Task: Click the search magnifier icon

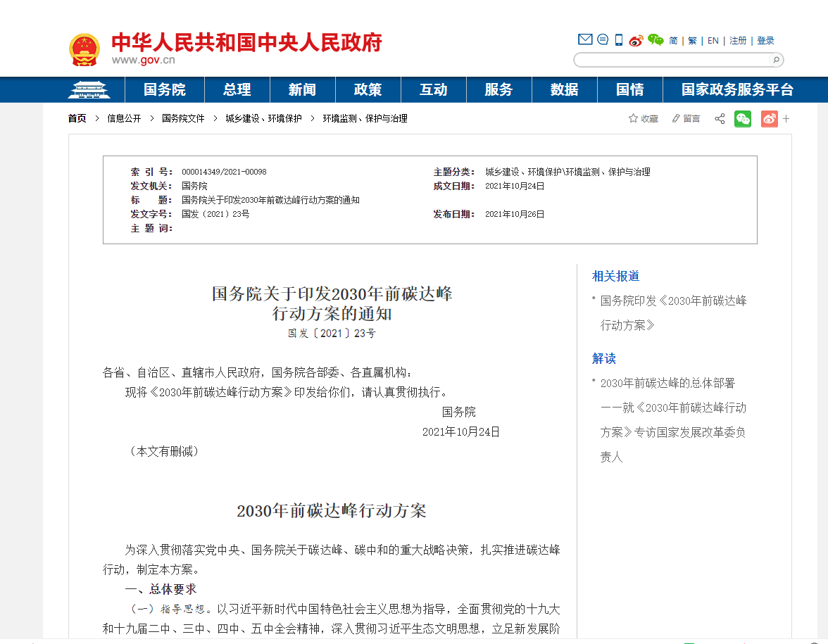Action: 776,60
